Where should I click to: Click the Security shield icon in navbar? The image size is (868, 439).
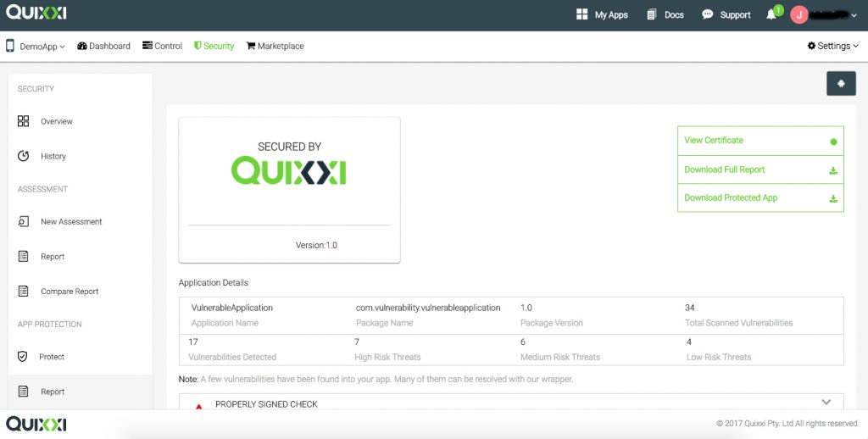point(198,46)
